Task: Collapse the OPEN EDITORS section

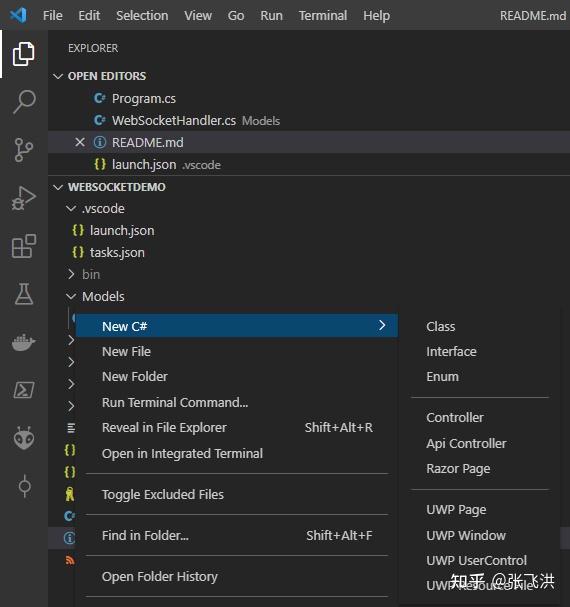Action: point(58,76)
